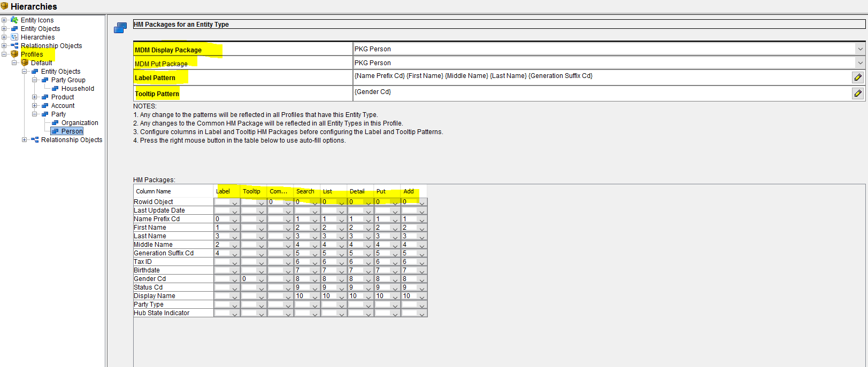
Task: Click the Search column header
Action: click(x=307, y=191)
